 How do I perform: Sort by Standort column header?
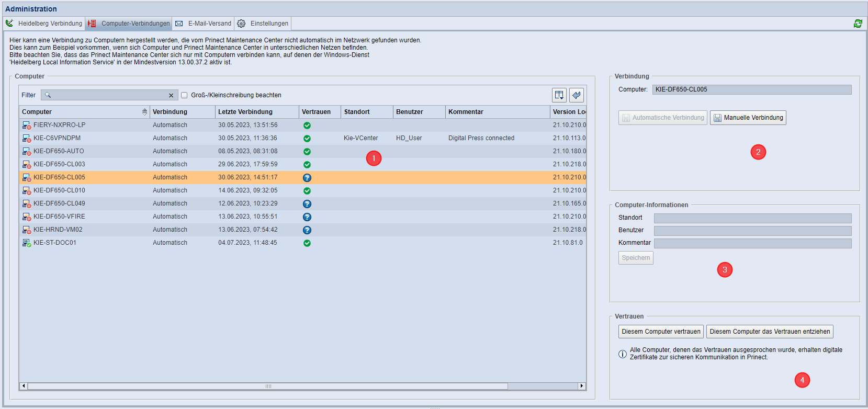(x=367, y=112)
